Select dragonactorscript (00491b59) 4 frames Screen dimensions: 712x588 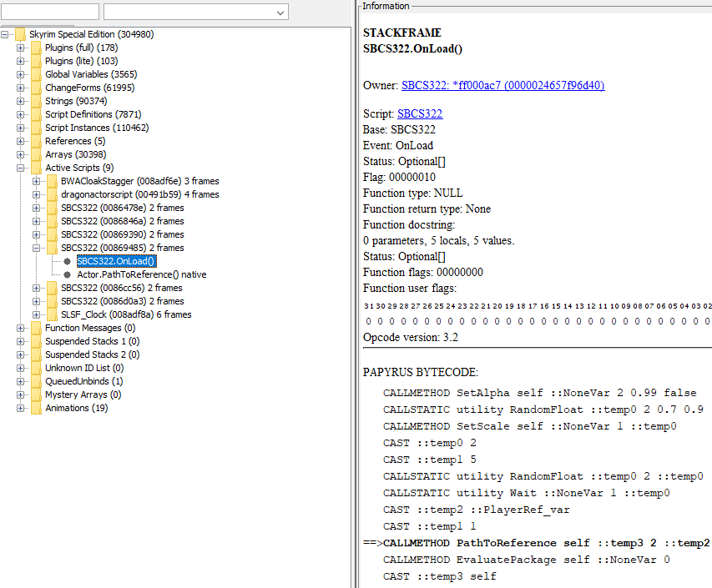click(x=140, y=194)
